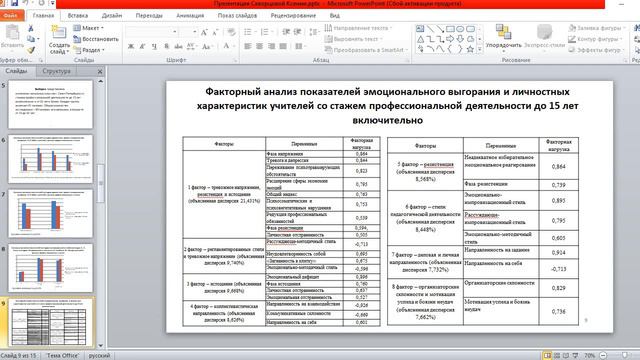
Task: Toggle strikethrough abc formatting
Action: click(x=178, y=47)
